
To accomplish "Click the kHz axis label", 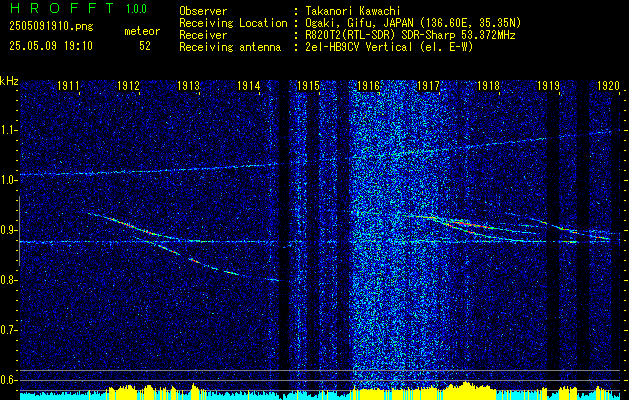I will [9, 81].
